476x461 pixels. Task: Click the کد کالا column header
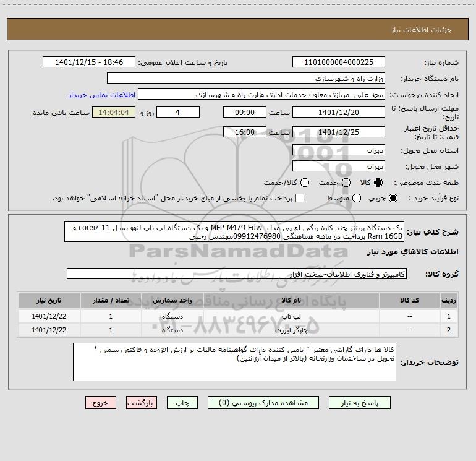click(409, 300)
